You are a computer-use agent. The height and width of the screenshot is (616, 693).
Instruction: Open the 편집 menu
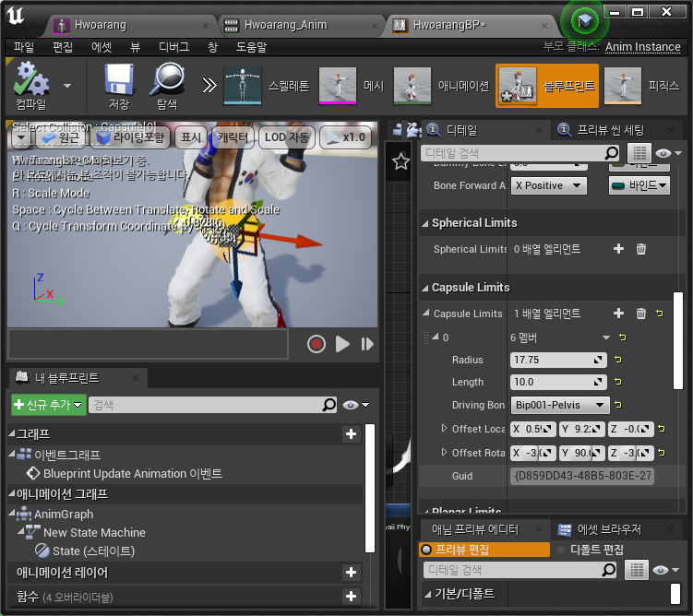click(x=63, y=47)
